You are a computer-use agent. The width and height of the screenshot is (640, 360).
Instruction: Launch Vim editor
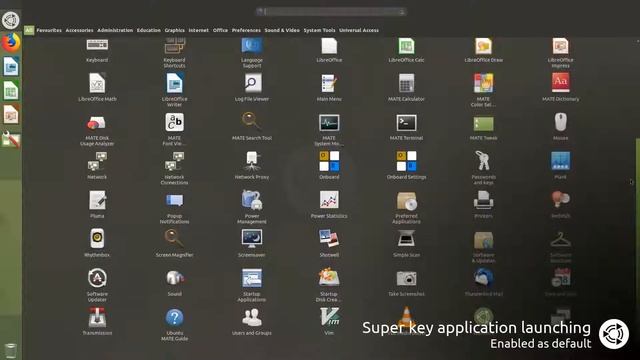click(329, 321)
